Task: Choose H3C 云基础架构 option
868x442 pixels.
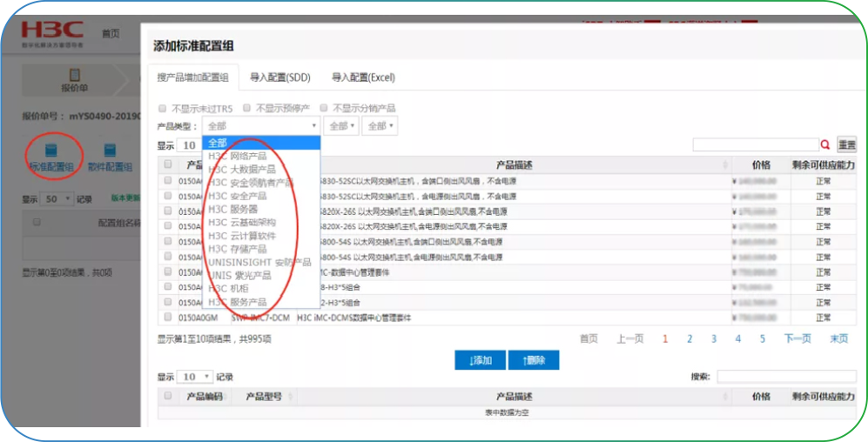Action: [261, 223]
